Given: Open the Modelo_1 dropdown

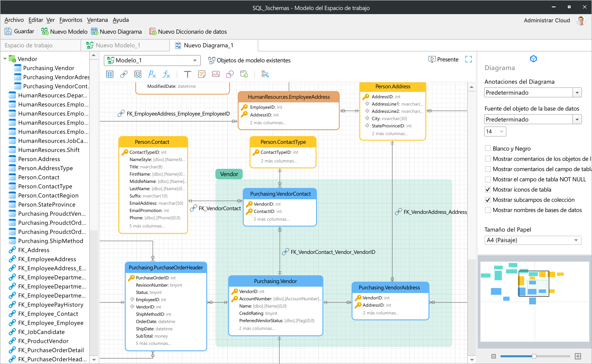Looking at the screenshot, I should point(152,60).
